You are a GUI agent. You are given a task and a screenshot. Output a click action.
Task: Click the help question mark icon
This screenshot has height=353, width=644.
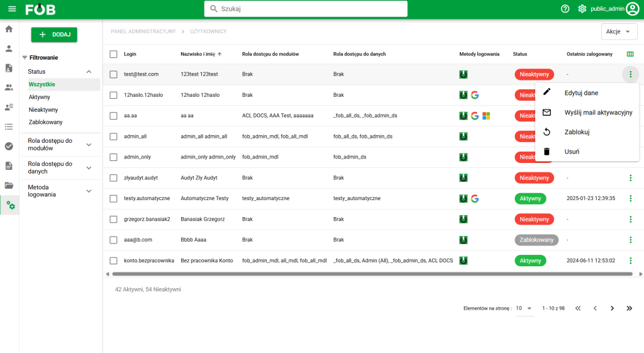[x=565, y=9]
